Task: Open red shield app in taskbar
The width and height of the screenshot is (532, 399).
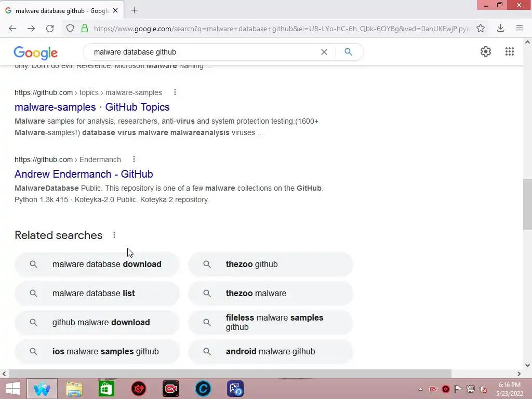Action: 138,389
